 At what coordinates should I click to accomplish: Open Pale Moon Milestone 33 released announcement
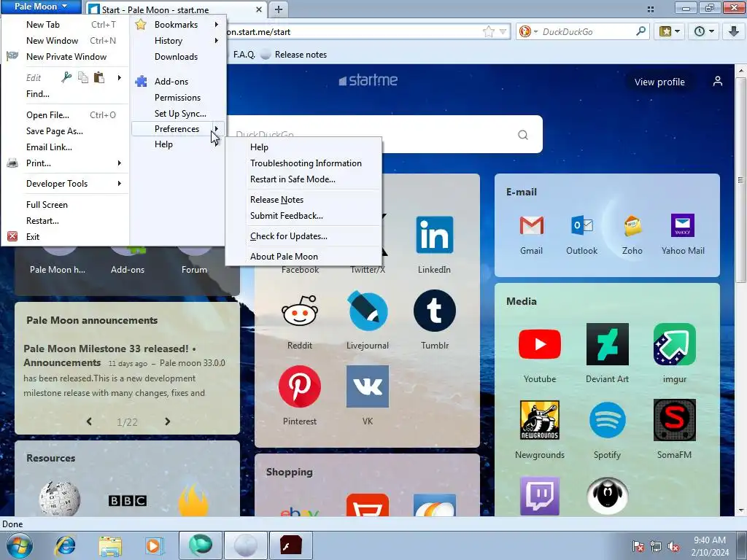[109, 355]
